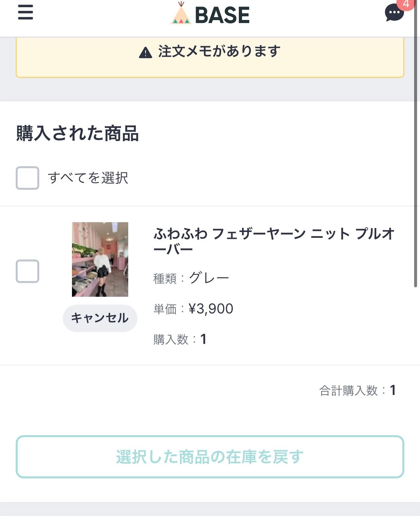Click the 注文メモがあります notice text
This screenshot has width=420, height=516.
tap(219, 52)
